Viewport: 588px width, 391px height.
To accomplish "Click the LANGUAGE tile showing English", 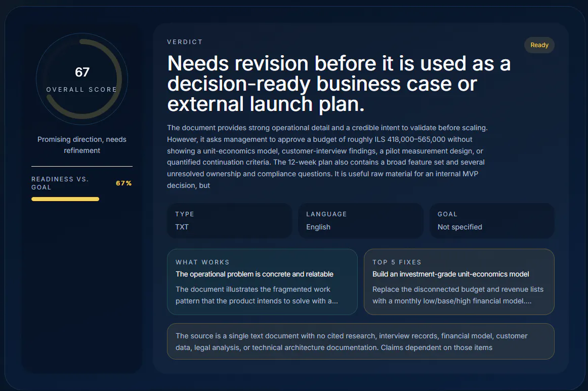I will click(361, 221).
